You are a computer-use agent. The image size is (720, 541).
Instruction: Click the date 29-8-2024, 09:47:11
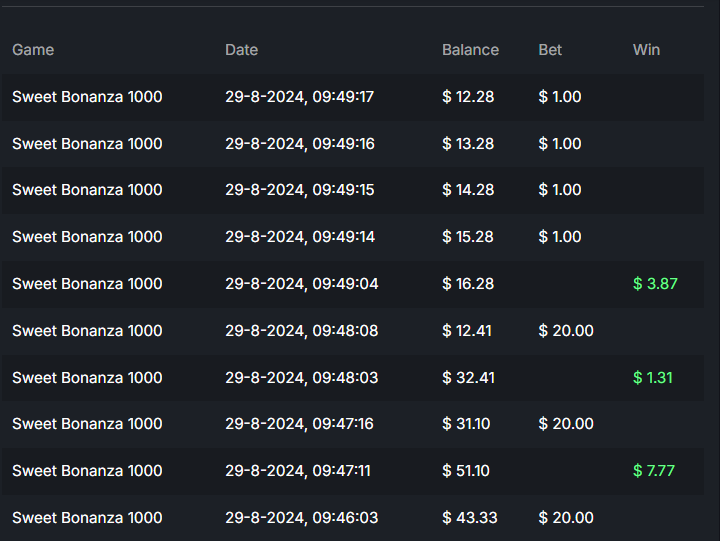pos(298,471)
